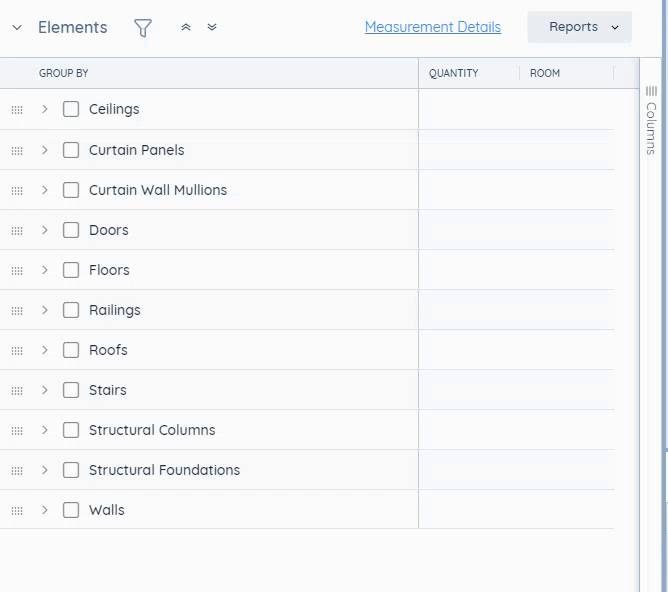Screen dimensions: 668x592
Task: Click the QUANTITY column header
Action: click(x=453, y=73)
